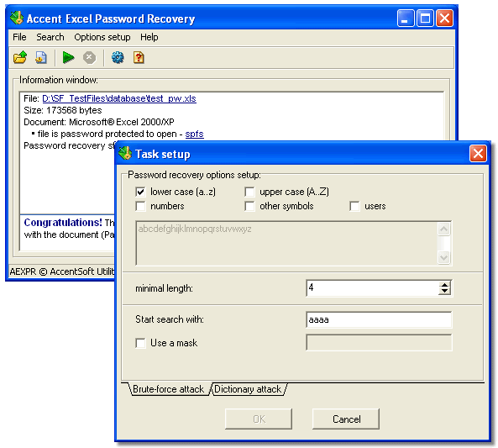
Task: Close the Task setup dialog
Action: click(478, 154)
